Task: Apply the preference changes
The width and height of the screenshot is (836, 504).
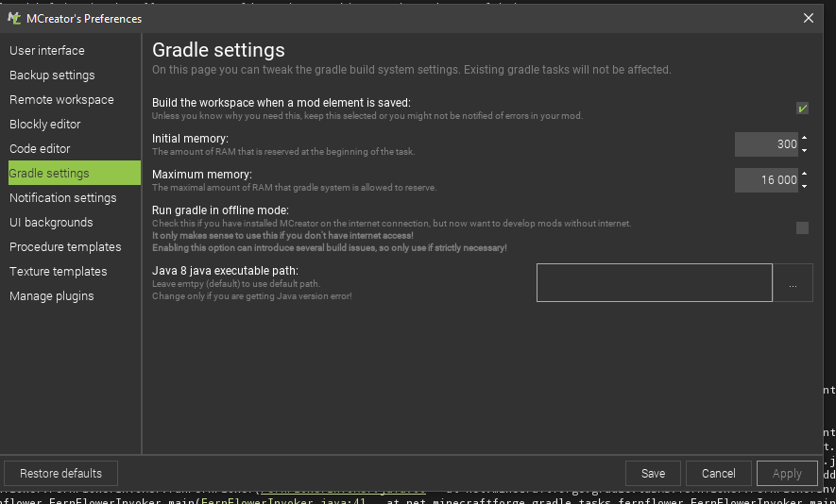Action: coord(787,473)
